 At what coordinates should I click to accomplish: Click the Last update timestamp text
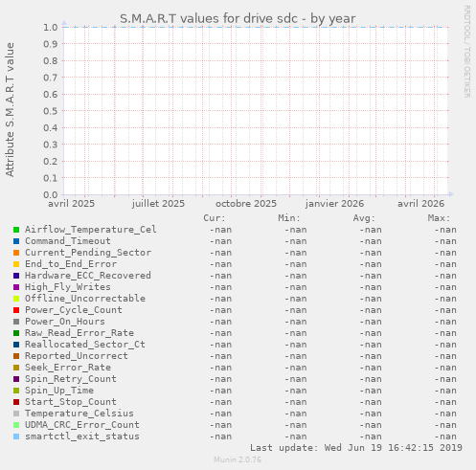356,448
